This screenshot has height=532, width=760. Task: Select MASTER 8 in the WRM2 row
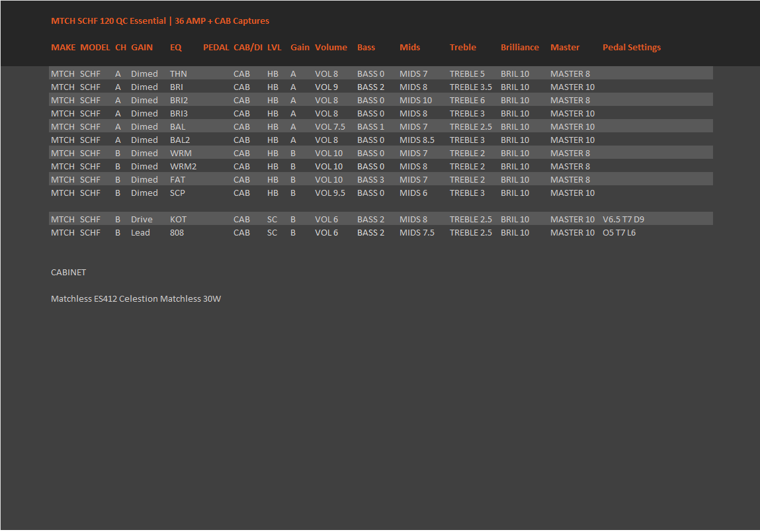[x=570, y=166]
